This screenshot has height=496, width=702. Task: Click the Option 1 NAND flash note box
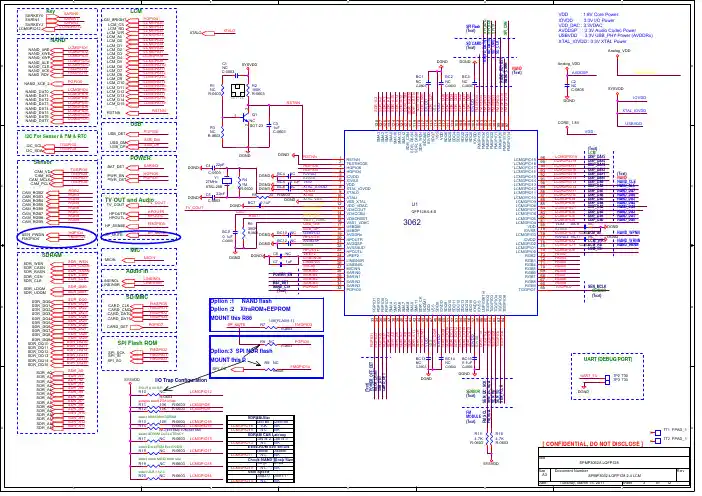point(266,315)
